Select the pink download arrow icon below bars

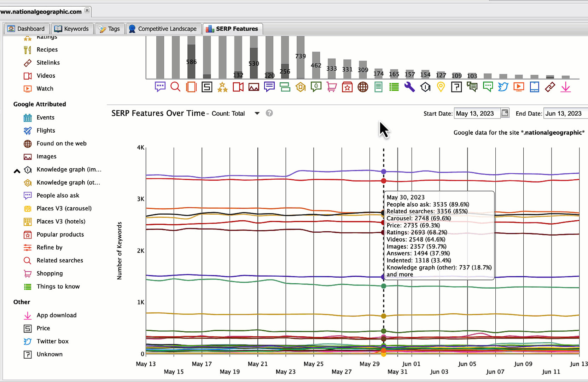(x=565, y=87)
